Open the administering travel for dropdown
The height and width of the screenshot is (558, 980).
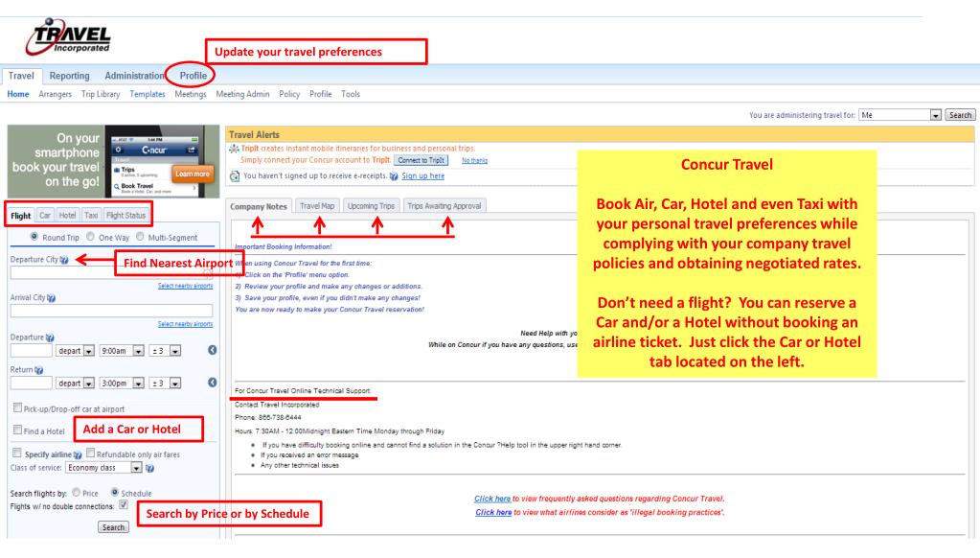900,115
